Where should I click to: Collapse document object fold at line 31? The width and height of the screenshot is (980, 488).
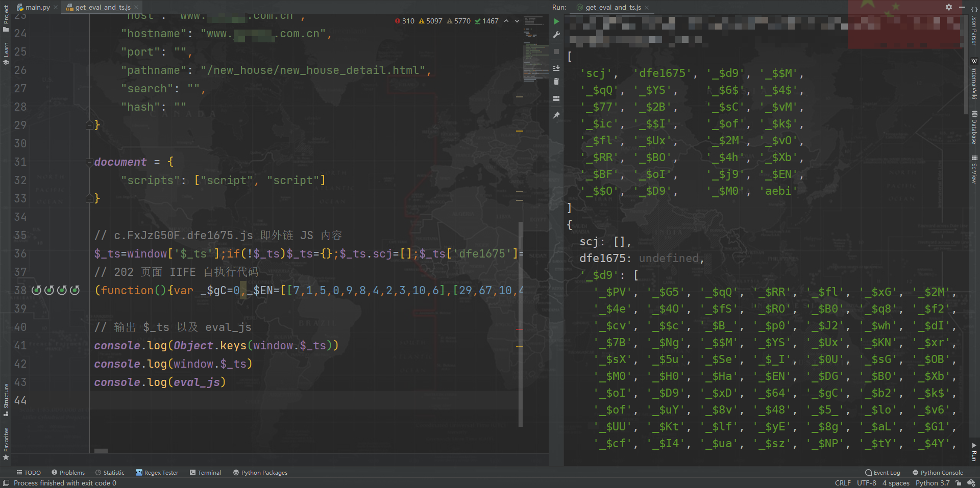(89, 162)
